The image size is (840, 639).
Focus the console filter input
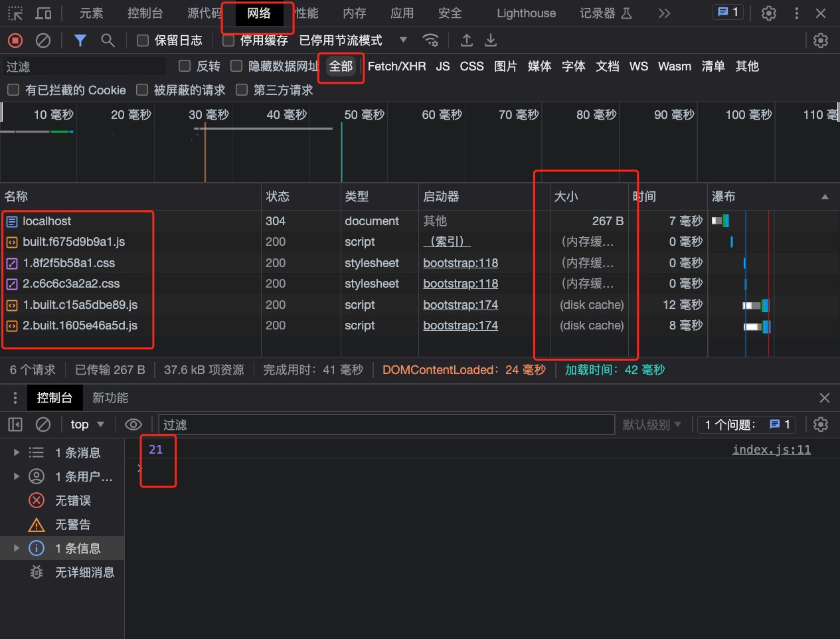tap(386, 424)
